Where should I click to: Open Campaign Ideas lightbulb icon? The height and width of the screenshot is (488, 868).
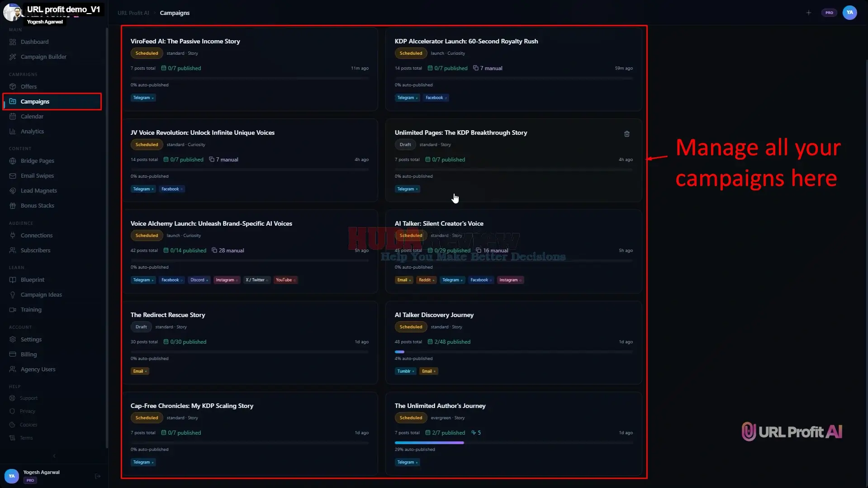point(13,294)
